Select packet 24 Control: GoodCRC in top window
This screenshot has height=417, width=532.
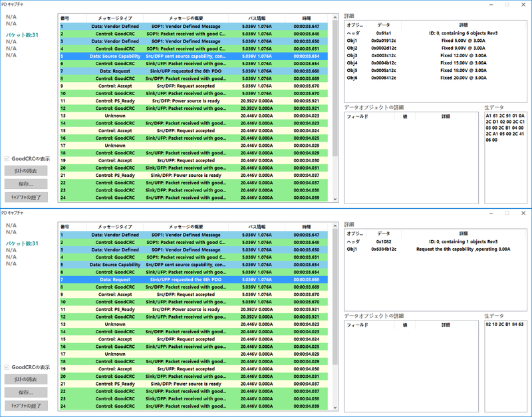[194, 198]
